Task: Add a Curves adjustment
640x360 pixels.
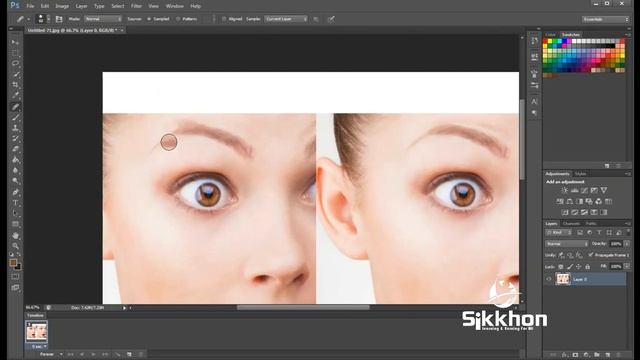Action: coord(584,191)
